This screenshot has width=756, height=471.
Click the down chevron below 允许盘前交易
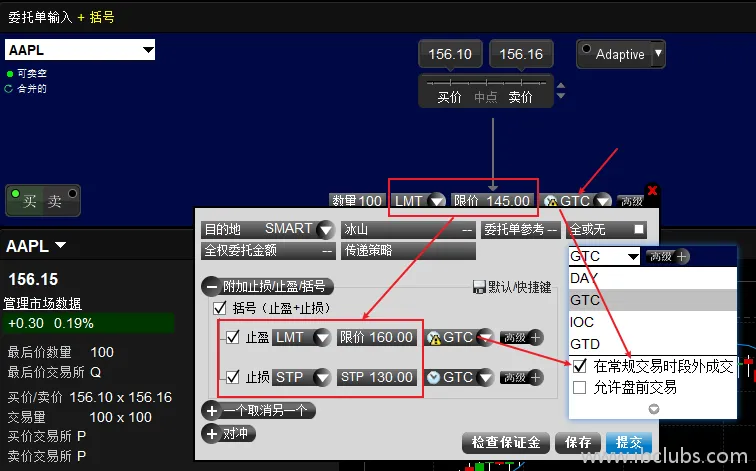point(654,408)
